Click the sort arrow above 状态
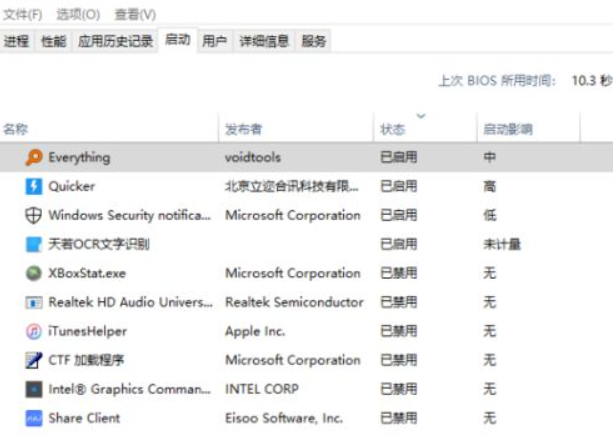Screen dimensions: 613x435 click(x=421, y=116)
